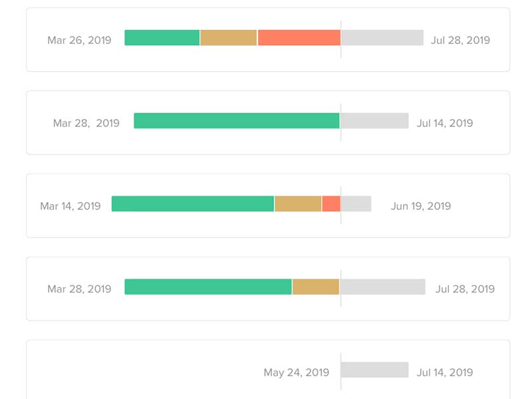Click the gray segment of the Mar 28–Jul 14 bar

pos(374,120)
